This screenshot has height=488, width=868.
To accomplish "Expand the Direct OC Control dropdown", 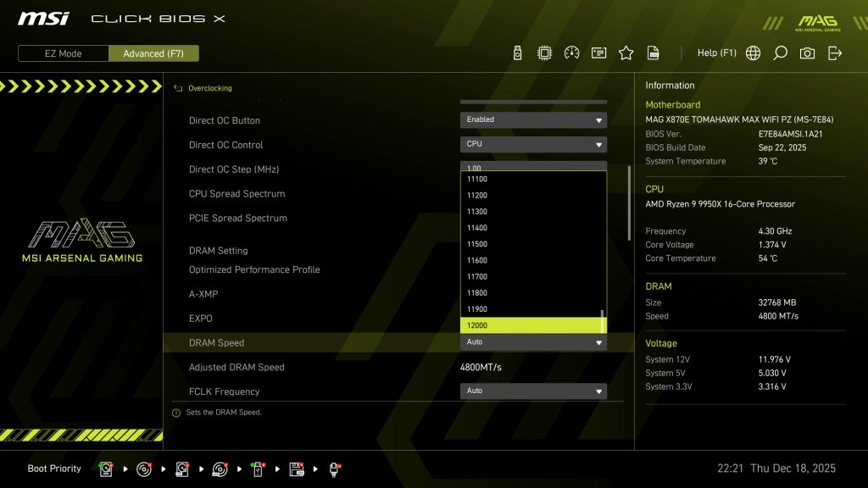I will (533, 145).
